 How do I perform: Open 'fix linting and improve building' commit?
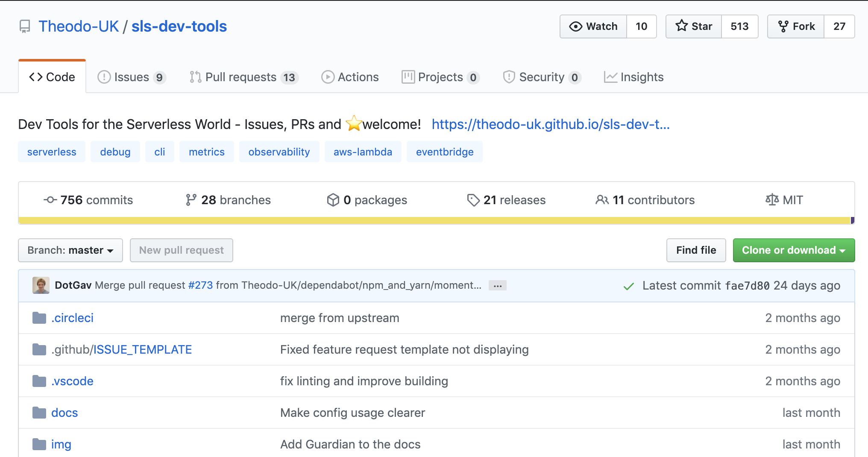point(364,381)
